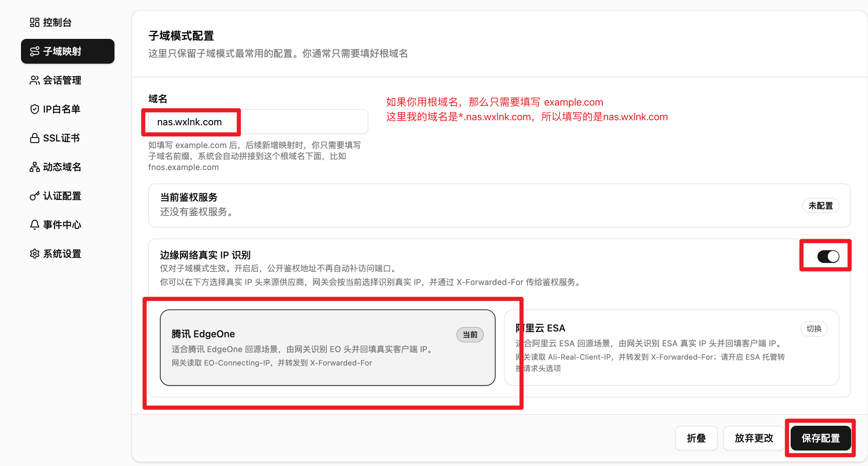Screen dimensions: 868x466
Task: Click the 未配置 status badge
Action: click(821, 206)
